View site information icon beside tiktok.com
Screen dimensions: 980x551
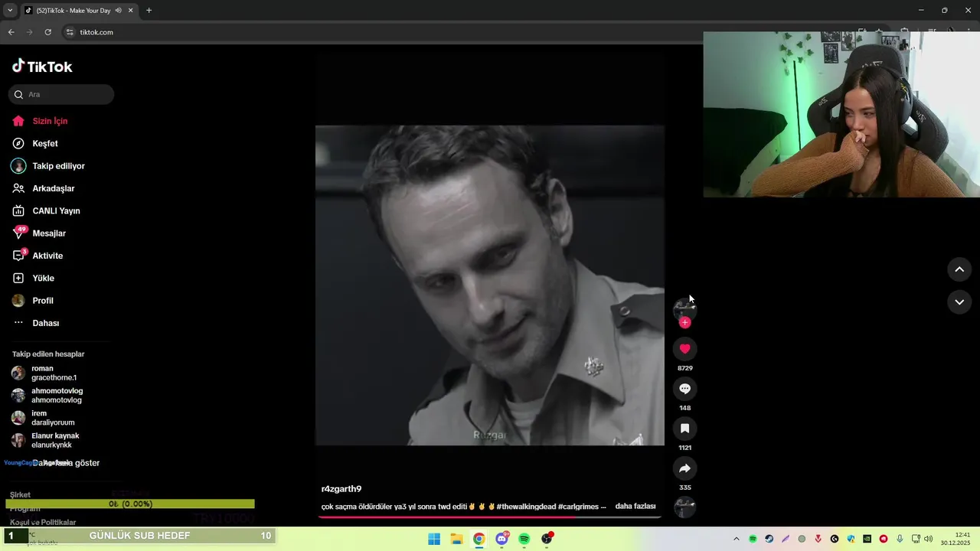point(70,32)
